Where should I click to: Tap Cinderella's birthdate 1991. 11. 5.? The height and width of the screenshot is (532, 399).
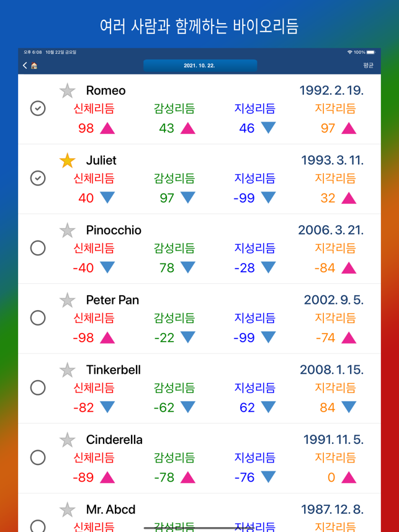333,440
